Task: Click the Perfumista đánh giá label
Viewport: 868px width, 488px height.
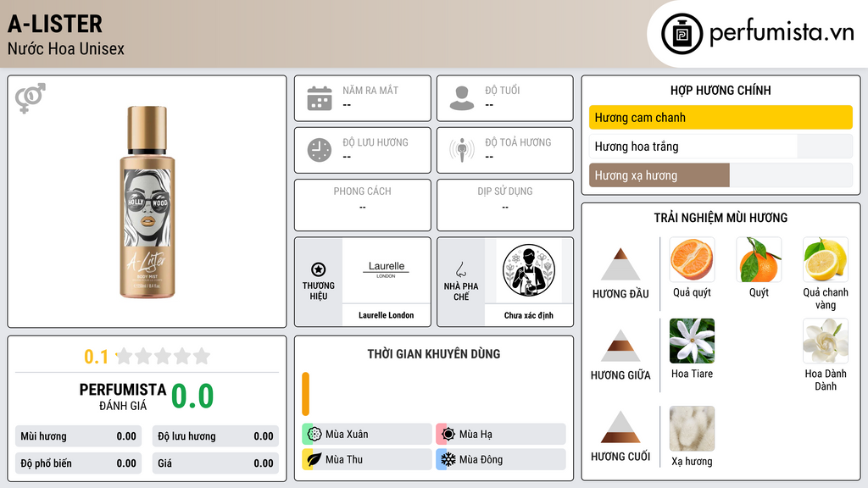Action: click(123, 396)
